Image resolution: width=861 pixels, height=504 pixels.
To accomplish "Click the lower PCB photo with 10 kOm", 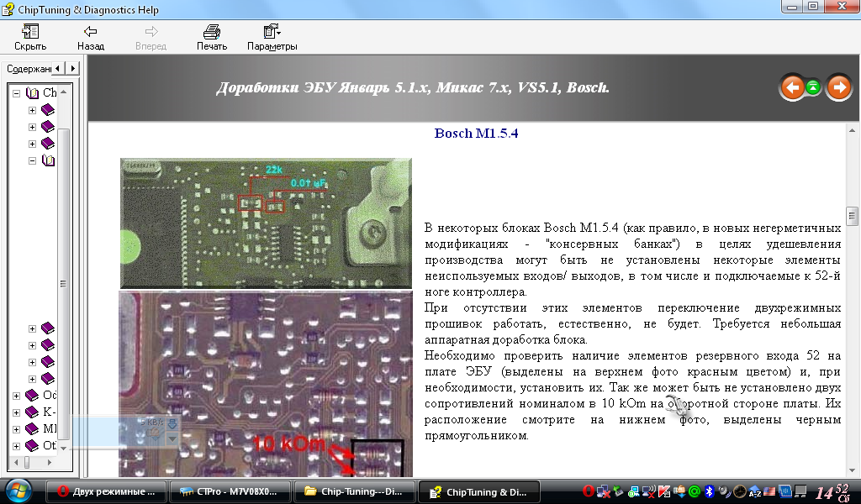I will [x=266, y=384].
